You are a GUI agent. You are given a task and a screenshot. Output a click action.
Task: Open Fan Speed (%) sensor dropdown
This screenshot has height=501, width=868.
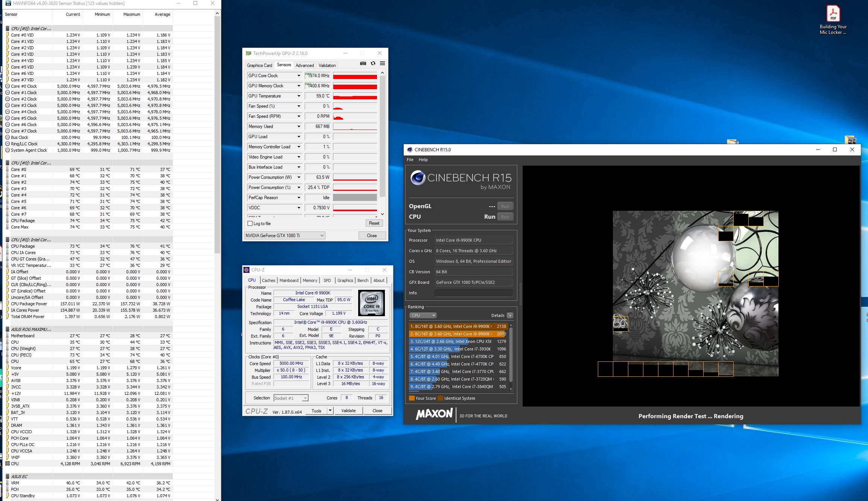(299, 106)
